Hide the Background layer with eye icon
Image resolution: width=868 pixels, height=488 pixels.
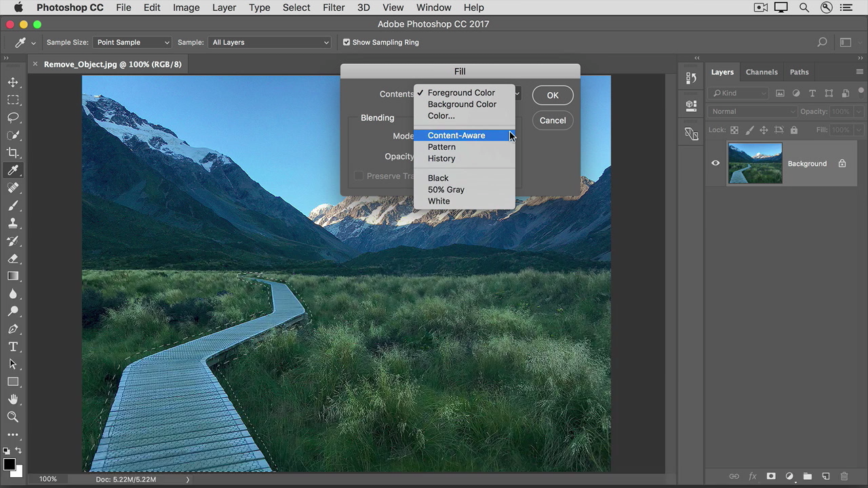715,163
